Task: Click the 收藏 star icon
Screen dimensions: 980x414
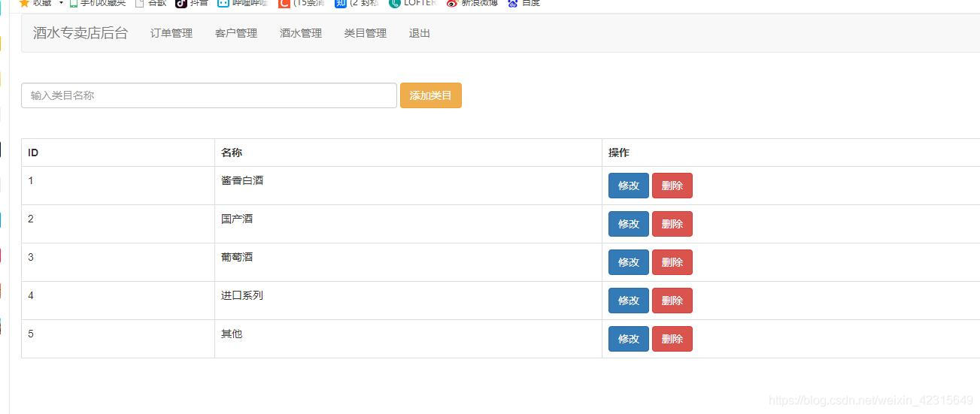Action: click(x=24, y=3)
